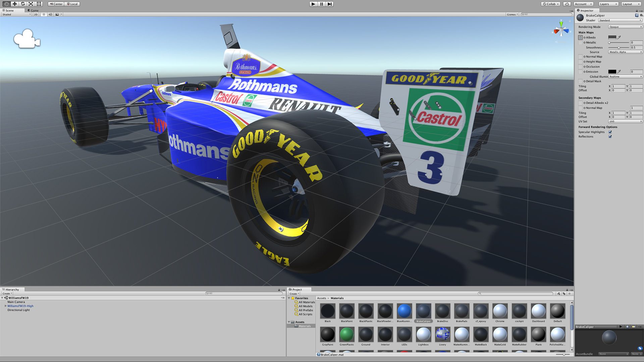Select the Rotate tool

click(22, 4)
